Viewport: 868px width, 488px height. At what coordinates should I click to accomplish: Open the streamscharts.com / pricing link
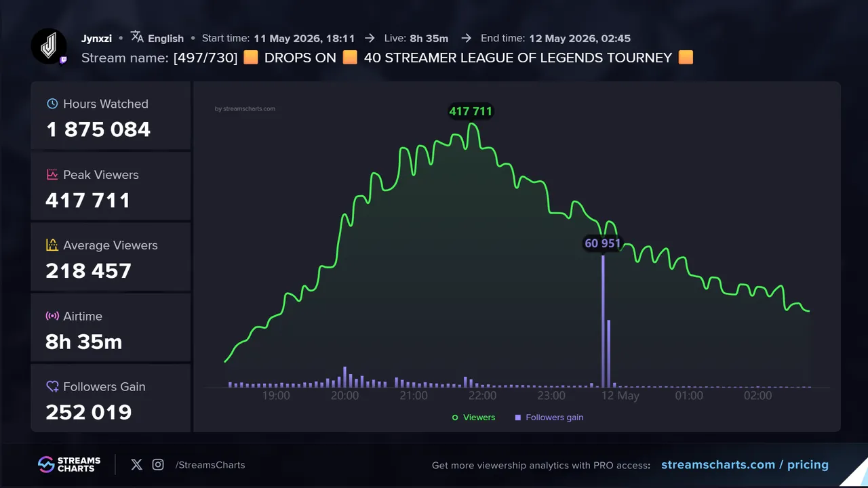tap(745, 465)
